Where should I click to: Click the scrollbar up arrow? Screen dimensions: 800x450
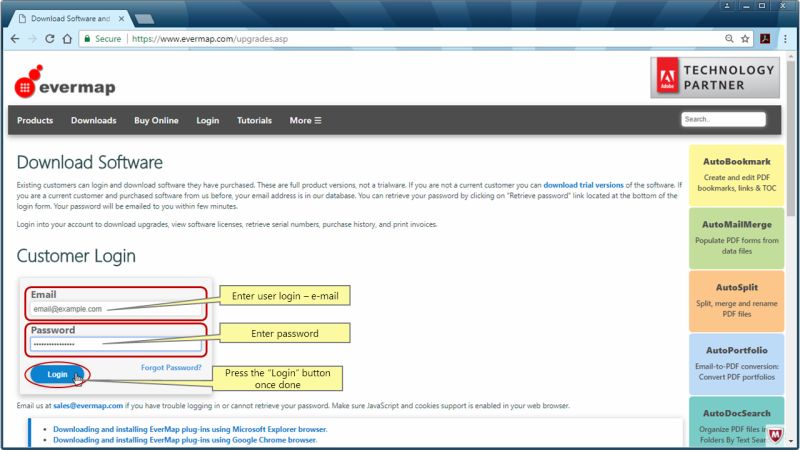pyautogui.click(x=791, y=56)
